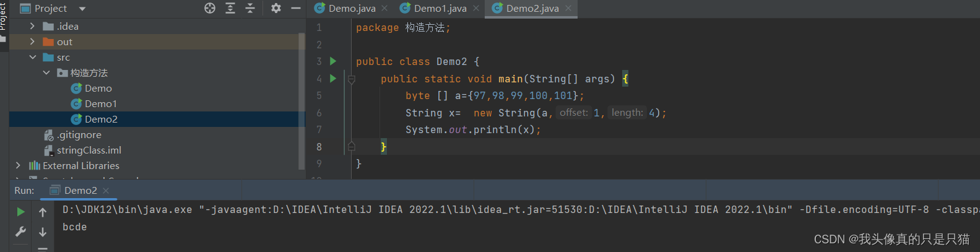Click line number 8 in gutter
The height and width of the screenshot is (252, 980).
[319, 147]
